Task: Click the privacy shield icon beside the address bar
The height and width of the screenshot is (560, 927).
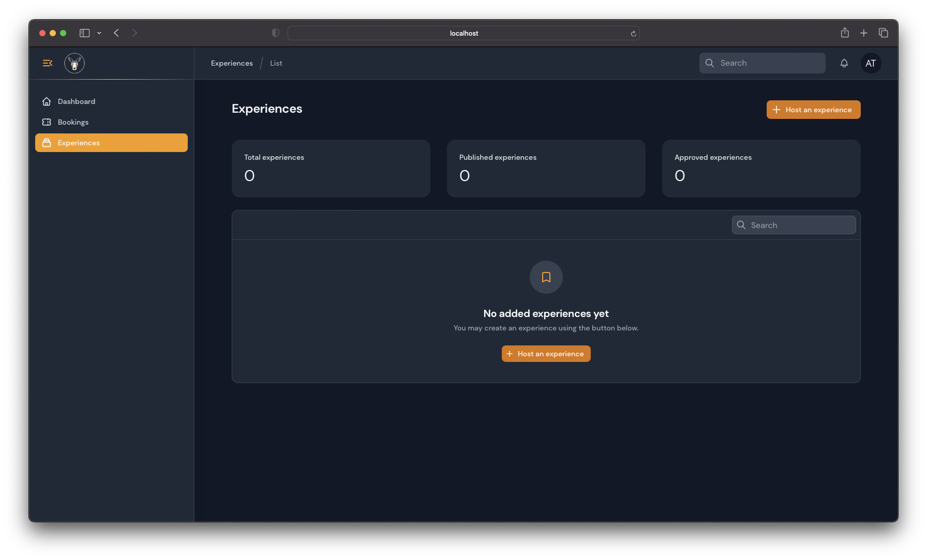Action: 276,33
